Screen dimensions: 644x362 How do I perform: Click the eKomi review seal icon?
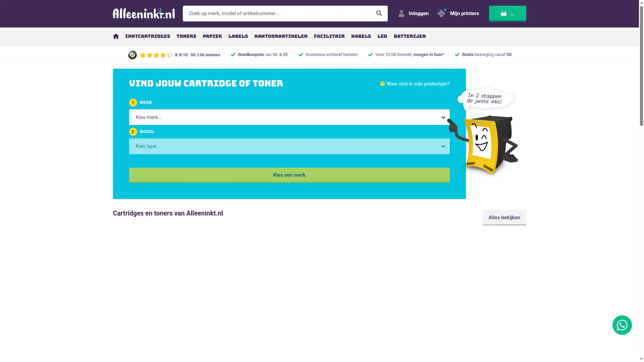point(132,55)
